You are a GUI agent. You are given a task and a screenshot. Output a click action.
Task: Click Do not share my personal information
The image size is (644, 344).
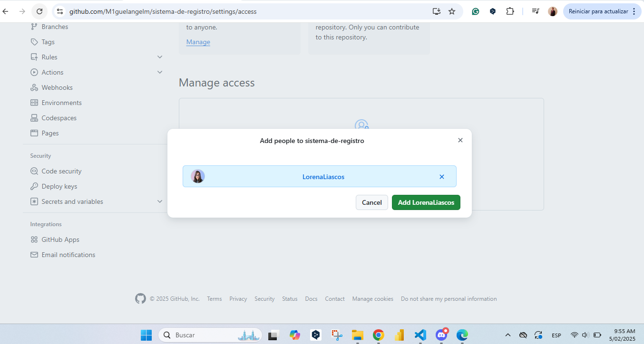[449, 299]
